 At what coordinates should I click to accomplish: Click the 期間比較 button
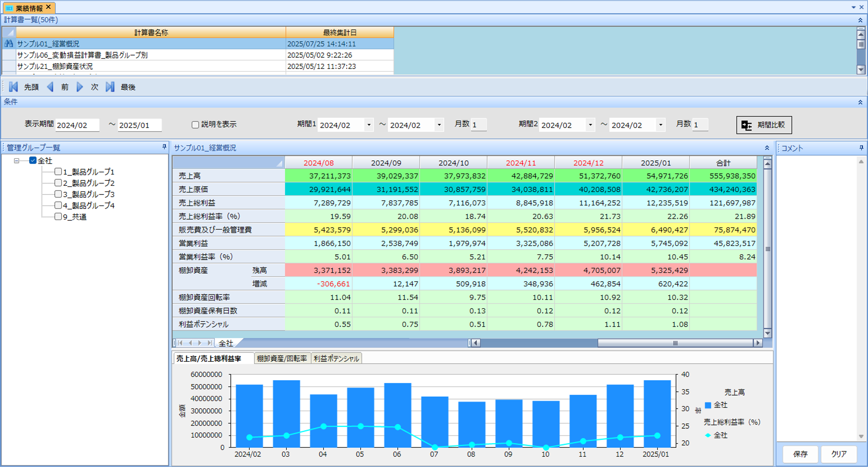point(764,125)
